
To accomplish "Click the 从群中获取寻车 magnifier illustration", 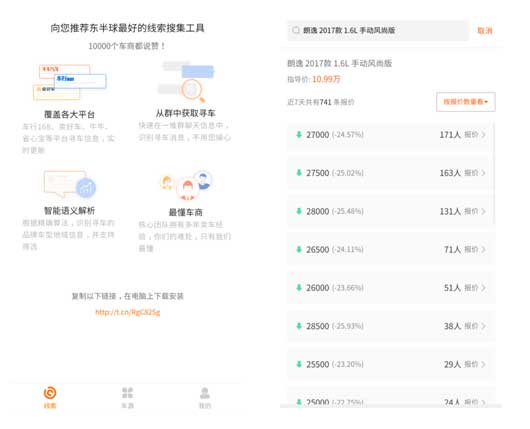I will click(x=186, y=81).
